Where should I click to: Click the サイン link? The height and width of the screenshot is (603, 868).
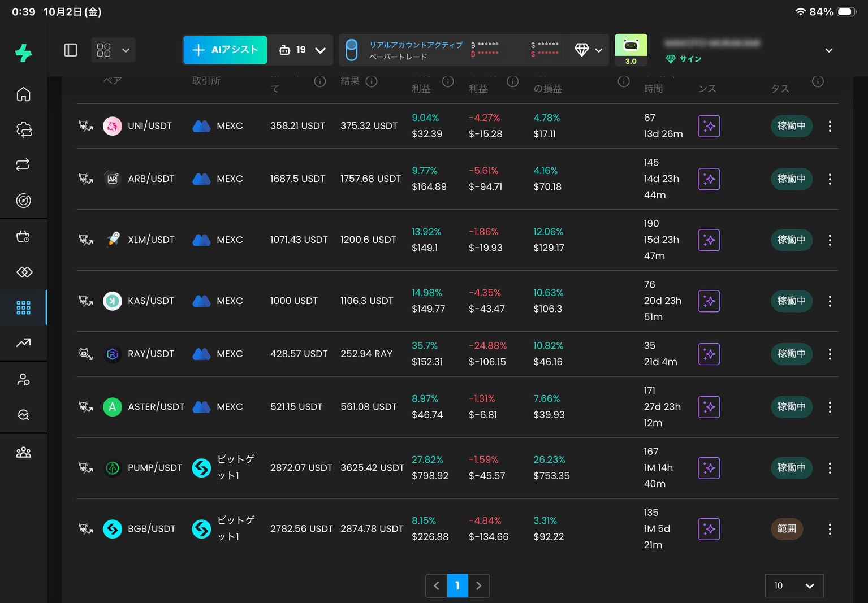[x=690, y=59]
